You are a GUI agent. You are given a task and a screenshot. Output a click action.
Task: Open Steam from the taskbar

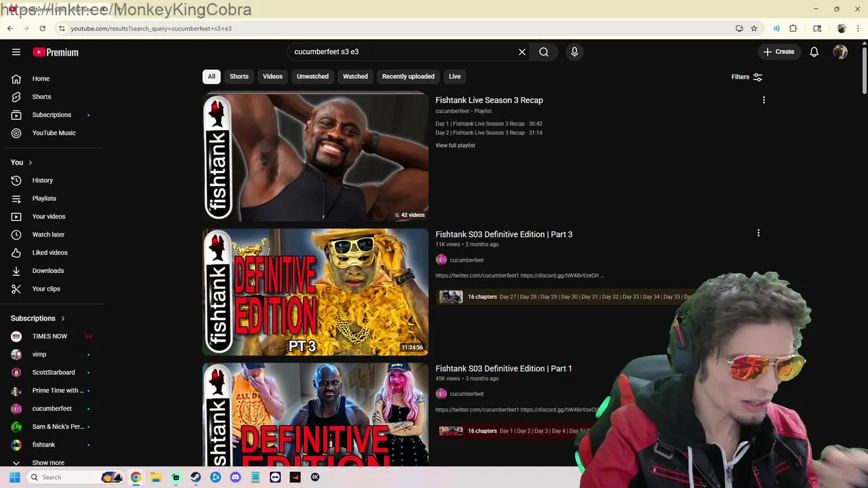pyautogui.click(x=195, y=477)
